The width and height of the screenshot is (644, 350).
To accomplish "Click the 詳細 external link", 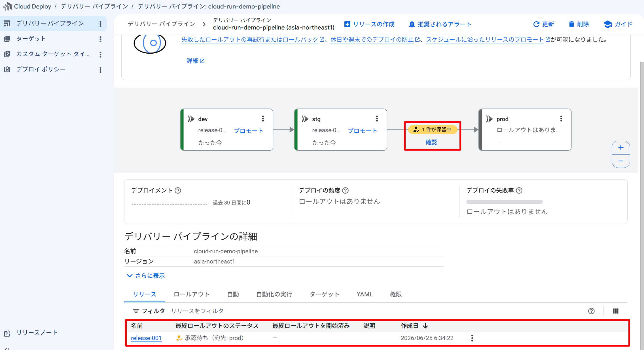I will [196, 61].
